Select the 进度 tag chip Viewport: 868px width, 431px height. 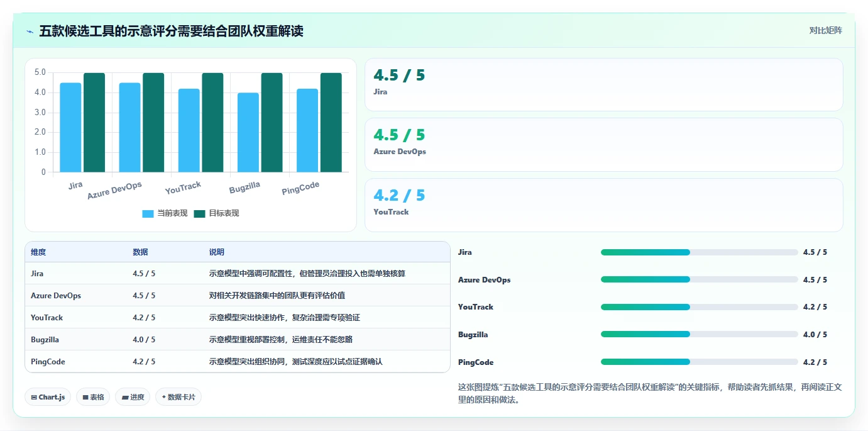pyautogui.click(x=133, y=397)
